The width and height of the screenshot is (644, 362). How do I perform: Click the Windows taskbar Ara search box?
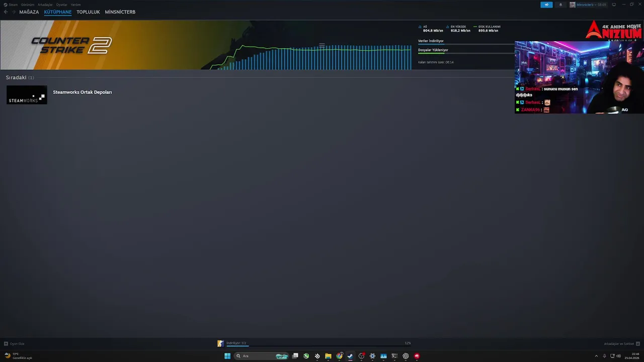click(x=262, y=356)
